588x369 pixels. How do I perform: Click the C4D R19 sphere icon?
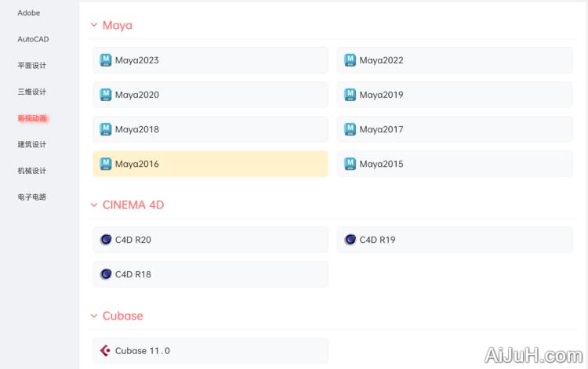[350, 240]
